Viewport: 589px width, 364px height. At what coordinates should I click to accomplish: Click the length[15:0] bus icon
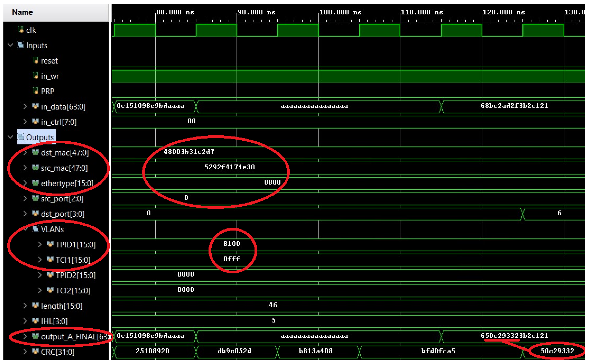35,306
